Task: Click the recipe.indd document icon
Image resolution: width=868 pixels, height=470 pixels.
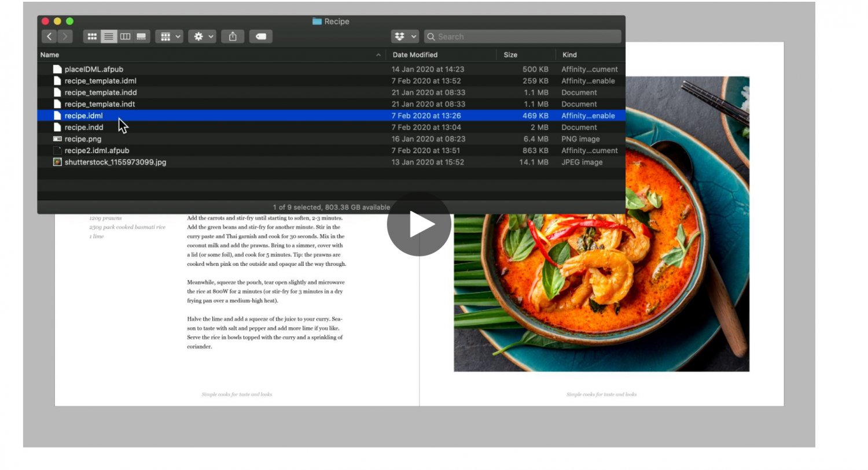Action: coord(57,127)
